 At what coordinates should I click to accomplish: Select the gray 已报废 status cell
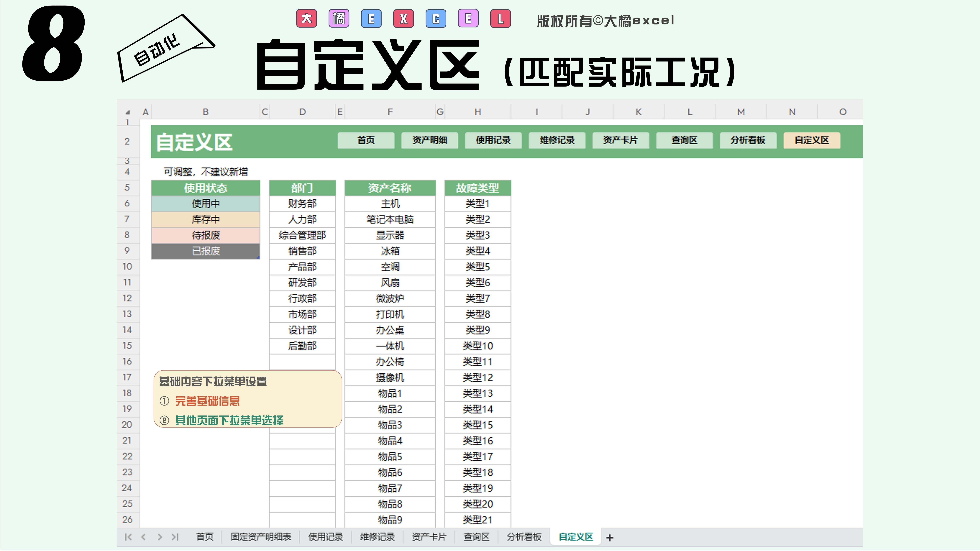pyautogui.click(x=205, y=251)
